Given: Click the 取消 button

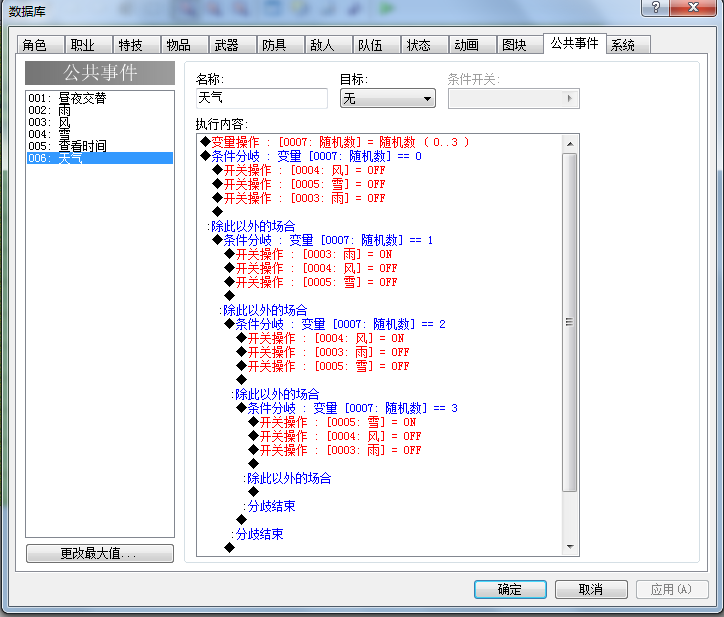Looking at the screenshot, I should [591, 589].
